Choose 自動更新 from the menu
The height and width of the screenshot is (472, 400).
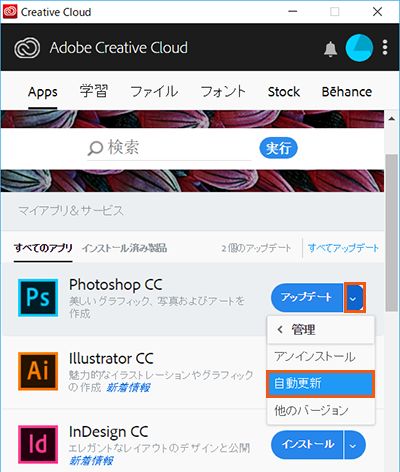[x=321, y=384]
